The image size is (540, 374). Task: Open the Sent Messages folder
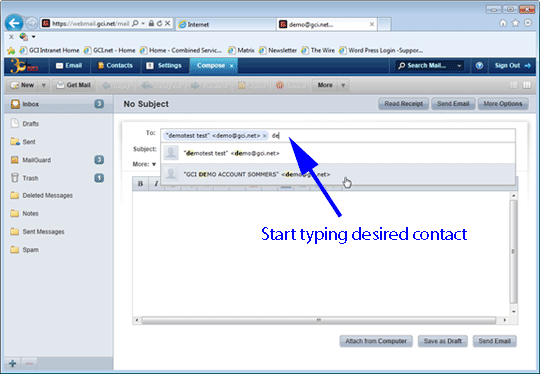pyautogui.click(x=43, y=232)
